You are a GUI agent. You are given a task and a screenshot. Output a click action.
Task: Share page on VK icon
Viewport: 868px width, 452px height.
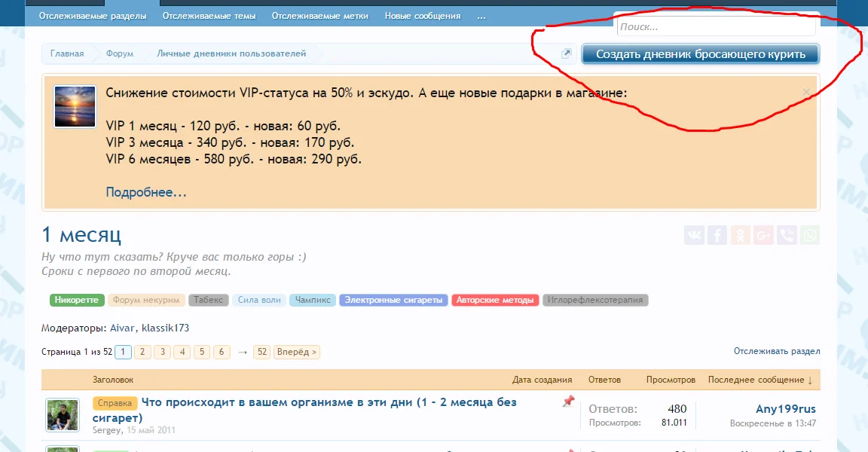(694, 235)
